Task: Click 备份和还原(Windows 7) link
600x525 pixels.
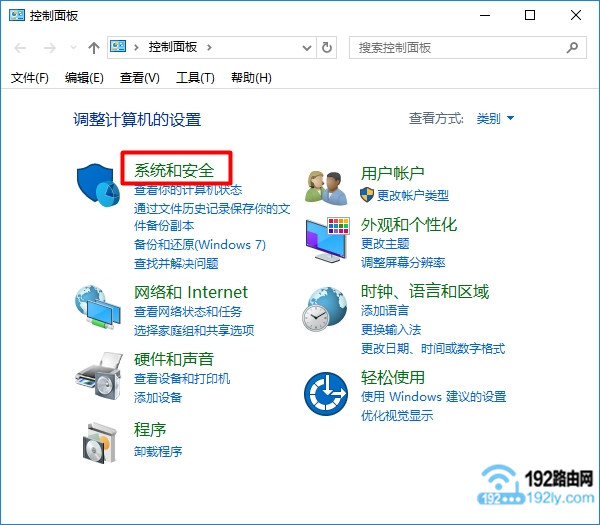Action: (x=200, y=245)
